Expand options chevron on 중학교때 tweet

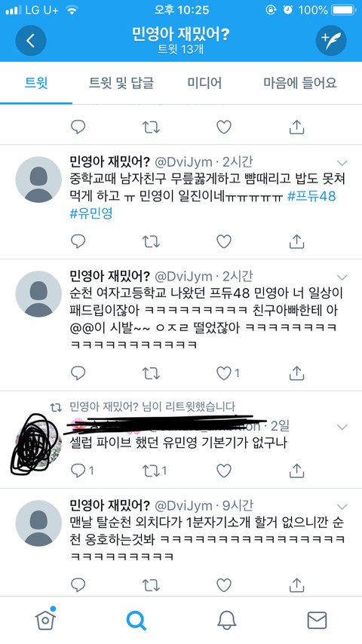point(342,162)
